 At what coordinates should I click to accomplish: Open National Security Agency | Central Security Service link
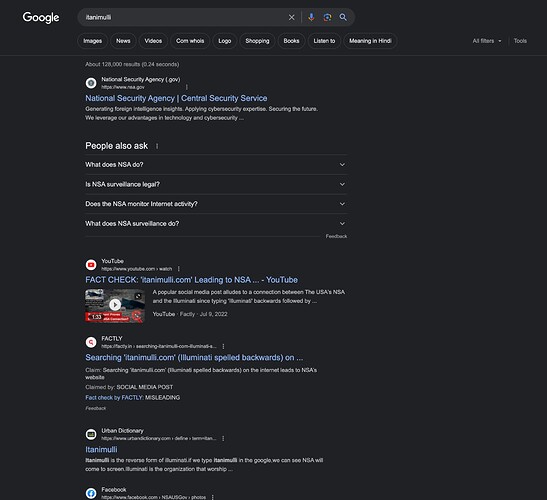pyautogui.click(x=176, y=98)
